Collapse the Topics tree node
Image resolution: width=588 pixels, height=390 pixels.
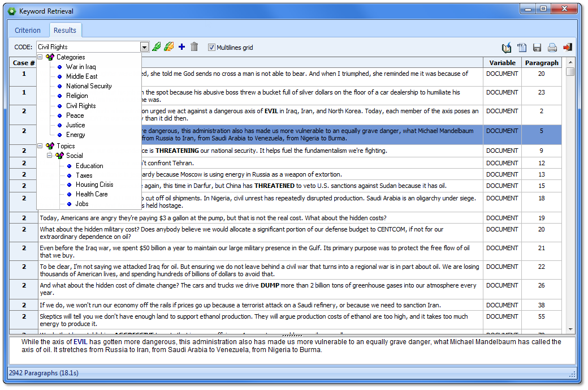pos(40,145)
